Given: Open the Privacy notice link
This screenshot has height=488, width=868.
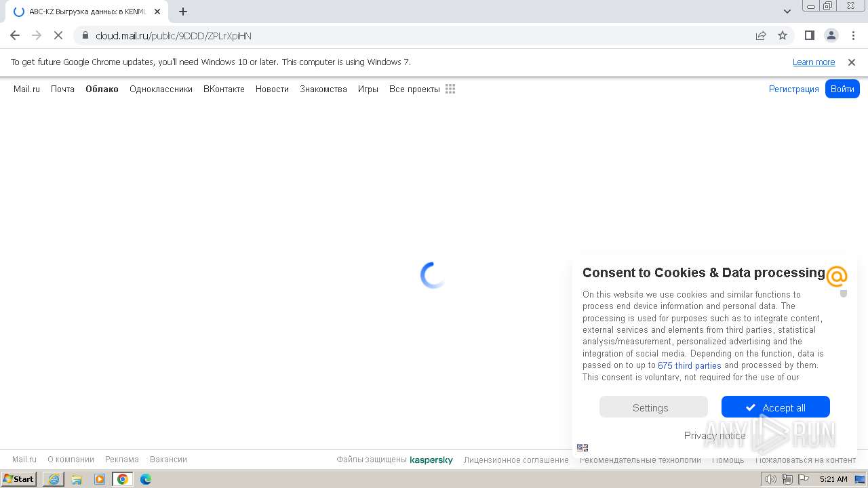Looking at the screenshot, I should pyautogui.click(x=715, y=436).
